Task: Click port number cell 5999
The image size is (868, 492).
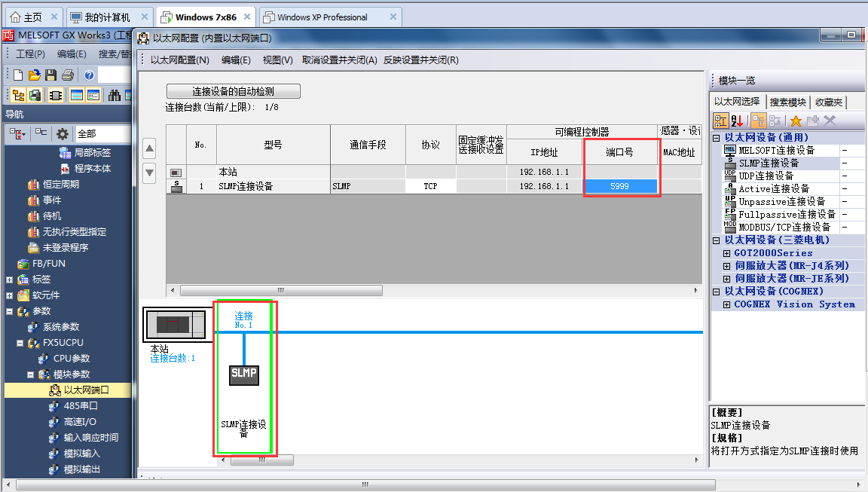Action: click(620, 187)
